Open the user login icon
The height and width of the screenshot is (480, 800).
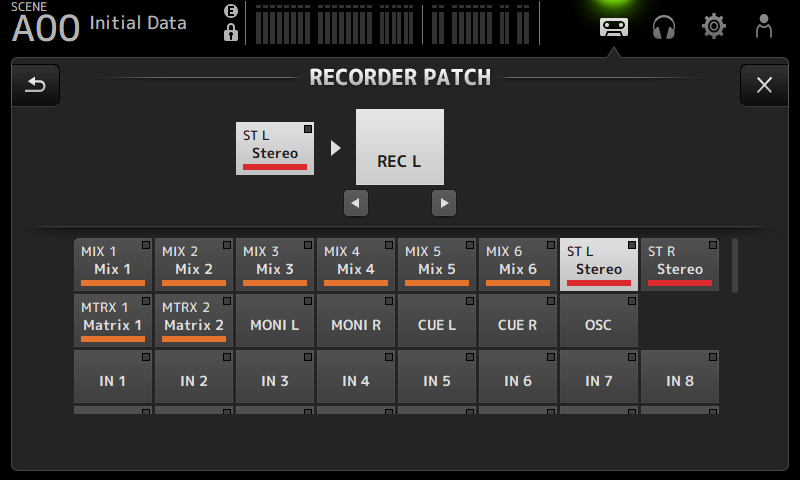click(x=764, y=26)
